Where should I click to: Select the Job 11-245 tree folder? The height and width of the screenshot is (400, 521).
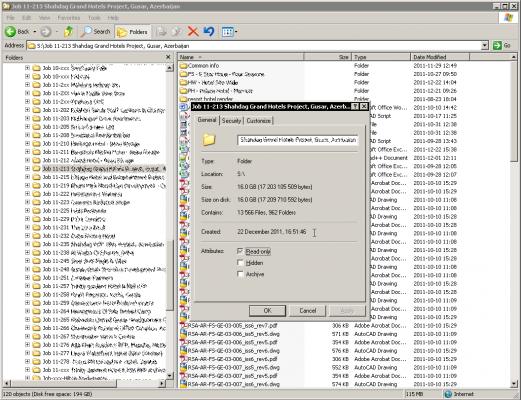point(84,261)
